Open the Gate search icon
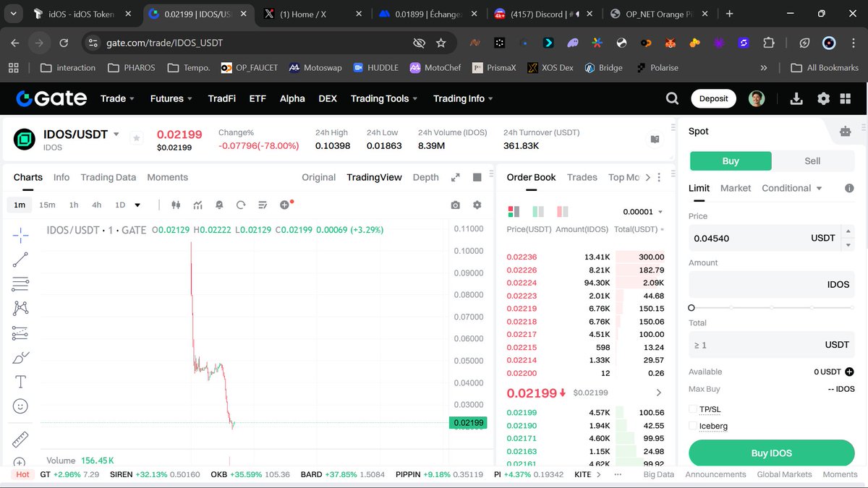Image resolution: width=868 pixels, height=488 pixels. pyautogui.click(x=672, y=99)
